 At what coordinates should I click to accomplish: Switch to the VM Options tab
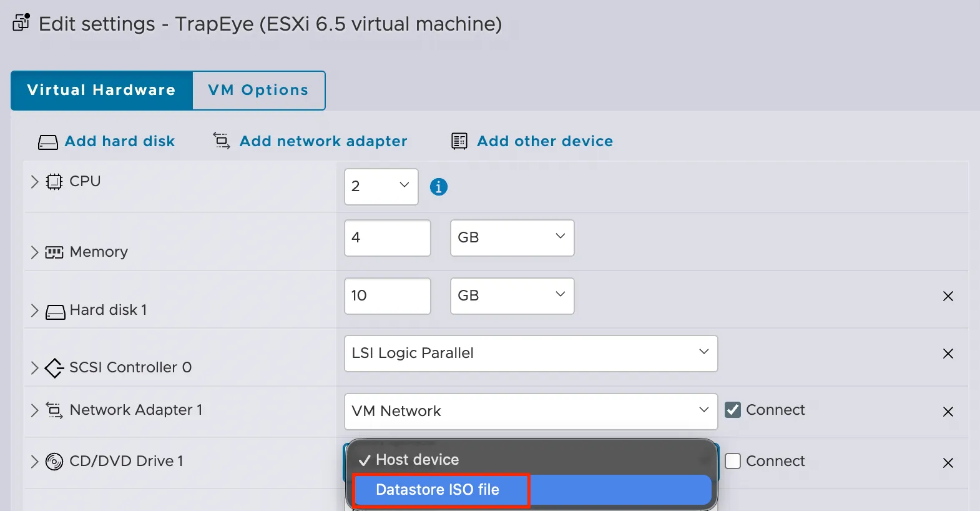258,91
